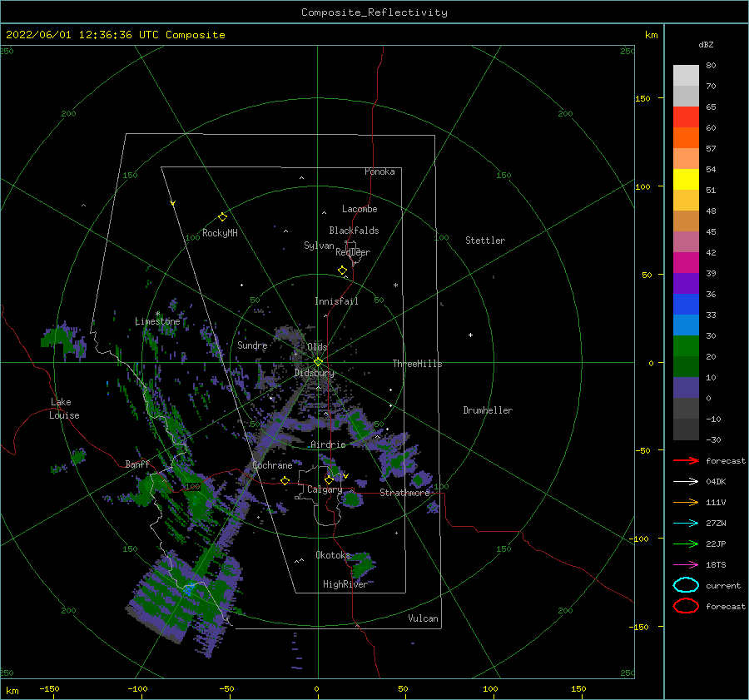749x700 pixels.
Task: Click the green 22JP arrow icon
Action: (x=686, y=544)
